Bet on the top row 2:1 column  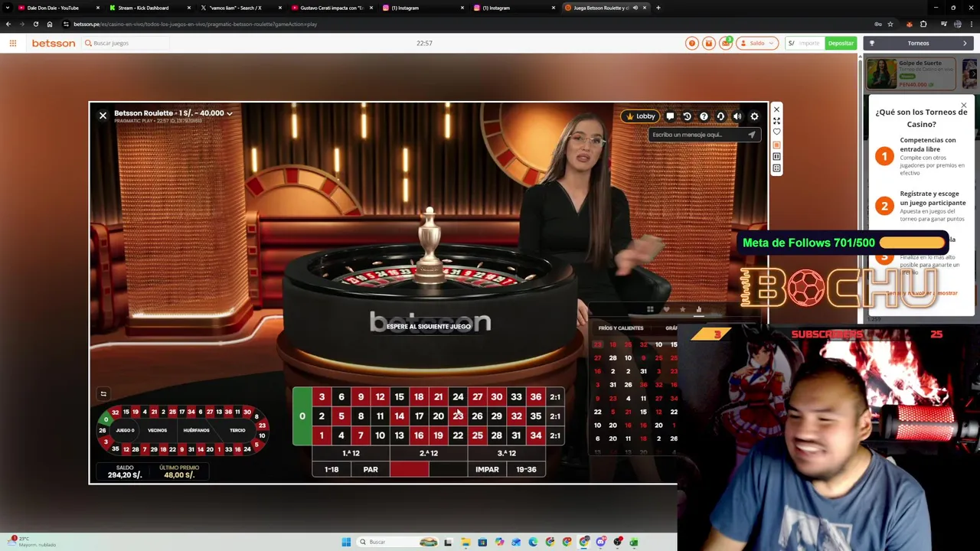(x=555, y=397)
